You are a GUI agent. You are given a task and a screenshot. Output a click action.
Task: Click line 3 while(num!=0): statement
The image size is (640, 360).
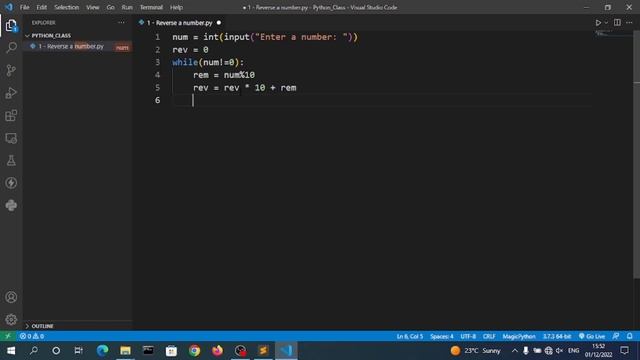click(208, 62)
